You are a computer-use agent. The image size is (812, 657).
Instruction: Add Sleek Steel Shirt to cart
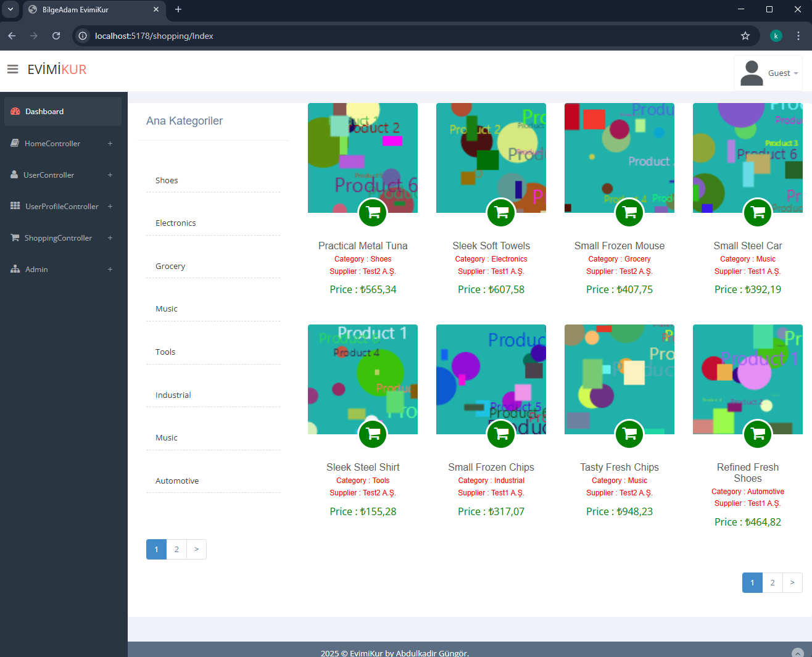[x=373, y=434]
